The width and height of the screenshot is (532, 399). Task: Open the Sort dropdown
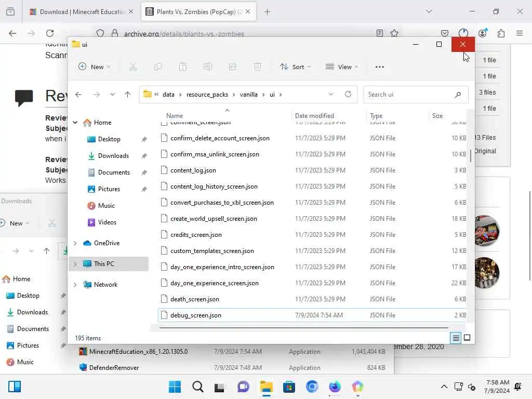tap(295, 67)
